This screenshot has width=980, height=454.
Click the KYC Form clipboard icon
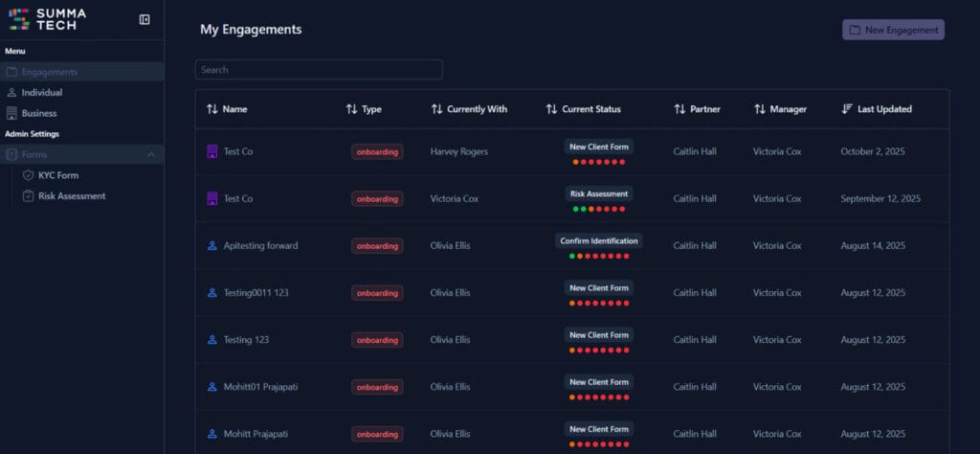(28, 175)
